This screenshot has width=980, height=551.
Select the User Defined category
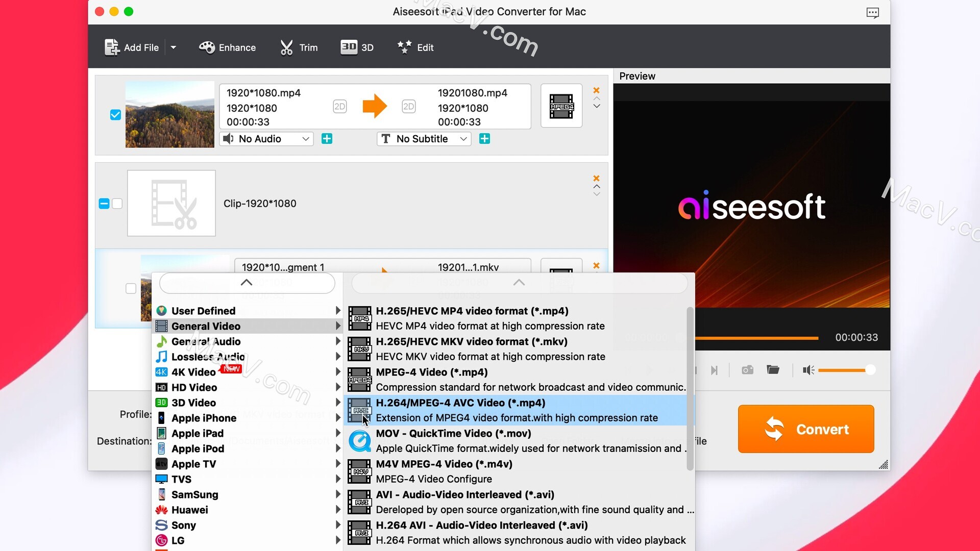tap(248, 311)
